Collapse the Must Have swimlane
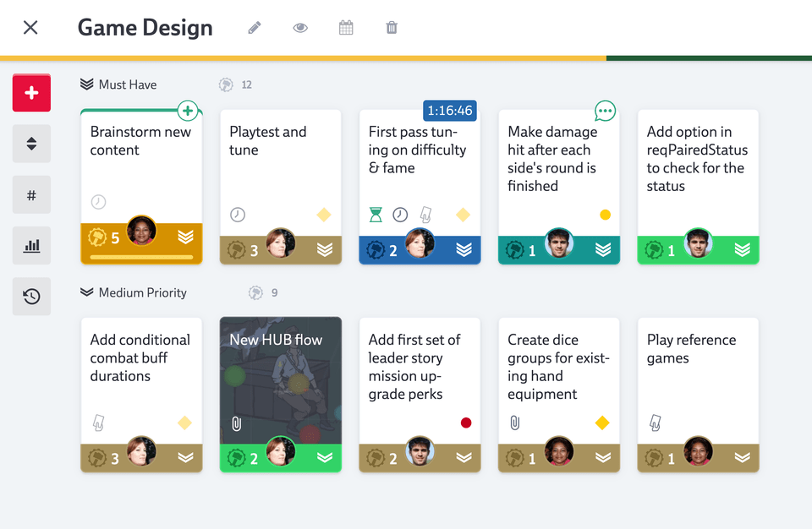Viewport: 812px width, 529px height. click(x=87, y=85)
